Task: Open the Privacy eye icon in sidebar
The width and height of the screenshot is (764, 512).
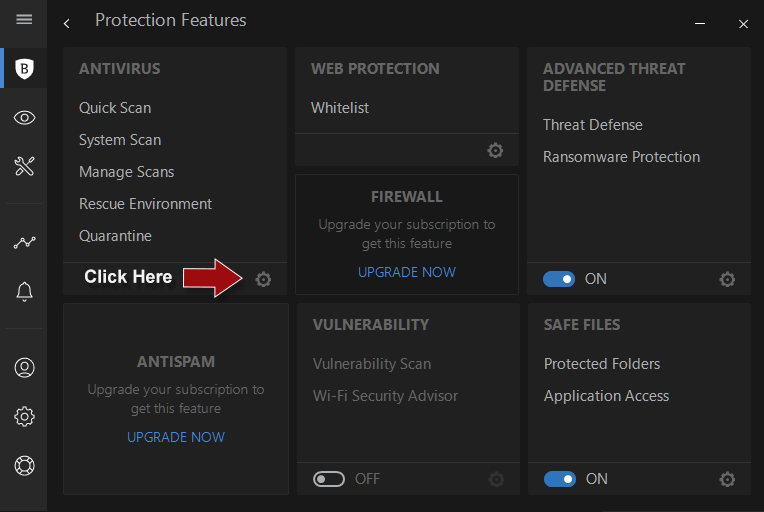Action: tap(25, 118)
